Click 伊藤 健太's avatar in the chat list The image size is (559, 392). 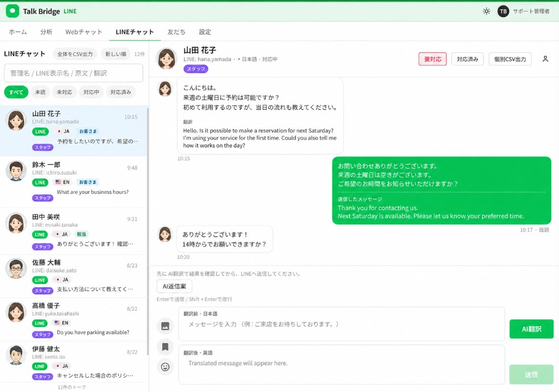tap(16, 355)
